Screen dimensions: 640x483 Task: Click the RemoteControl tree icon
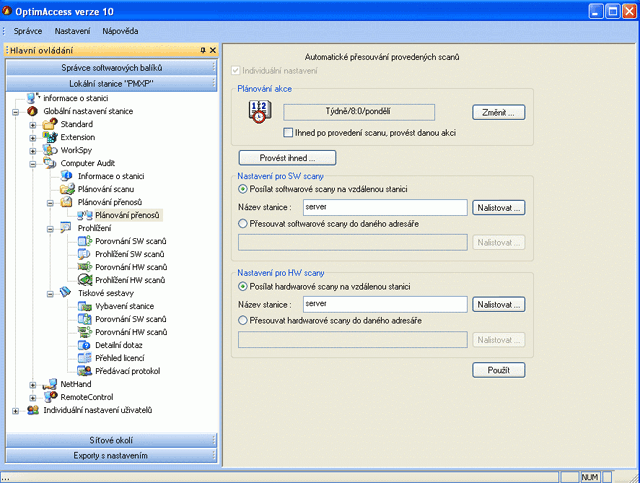click(51, 396)
